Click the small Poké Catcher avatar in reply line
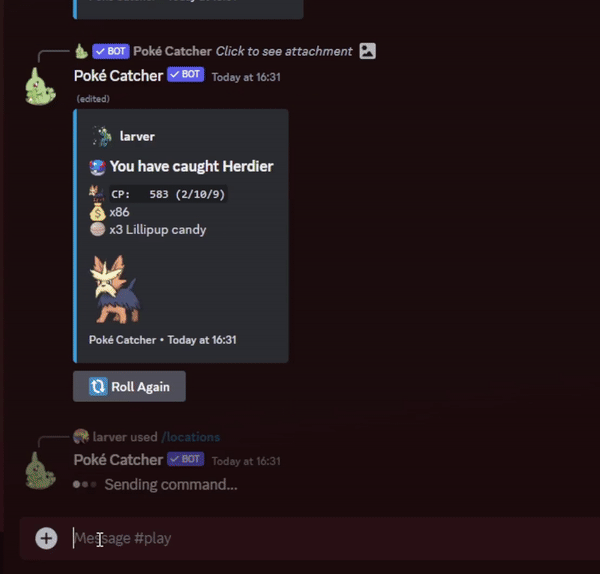Image resolution: width=600 pixels, height=574 pixels. tap(81, 51)
